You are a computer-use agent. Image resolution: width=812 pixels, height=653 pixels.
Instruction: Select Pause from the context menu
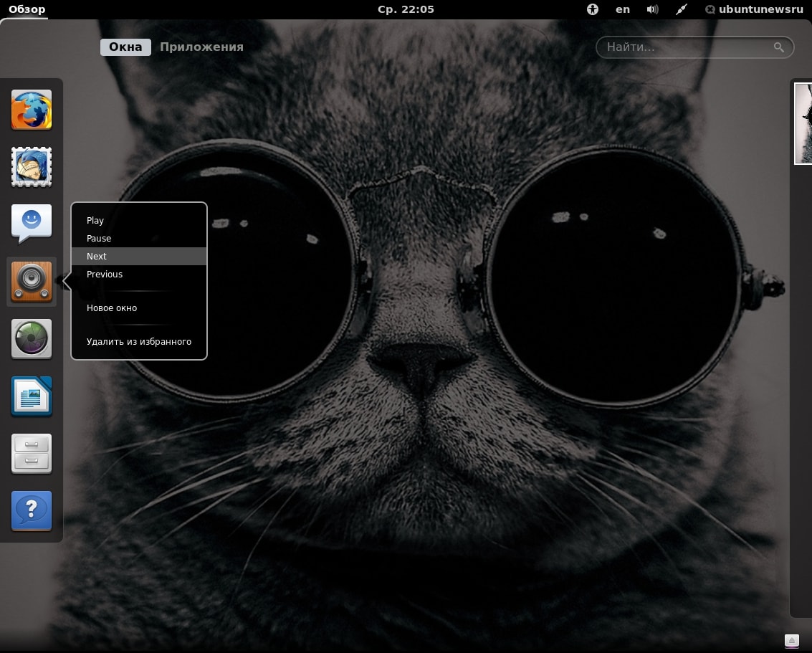(99, 239)
